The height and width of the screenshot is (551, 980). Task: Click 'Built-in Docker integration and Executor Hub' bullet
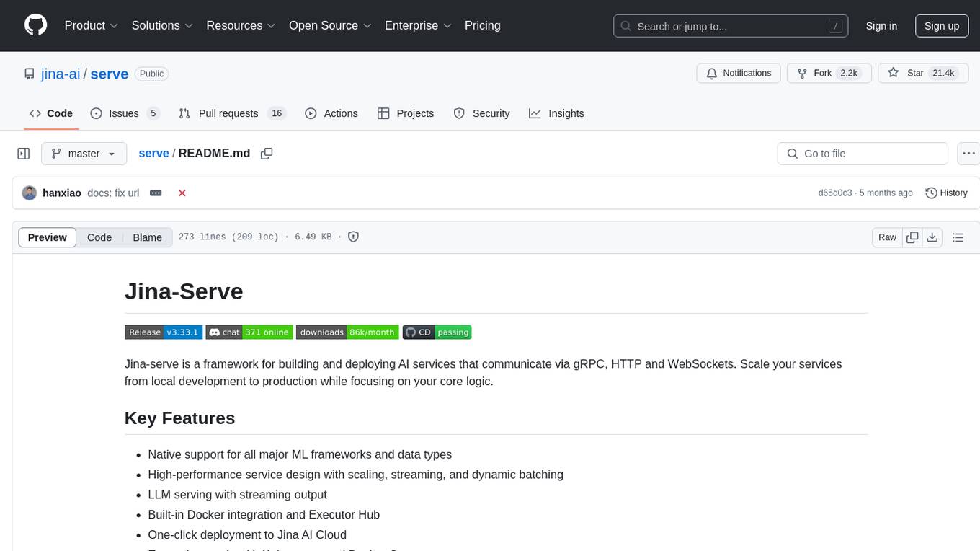click(264, 515)
